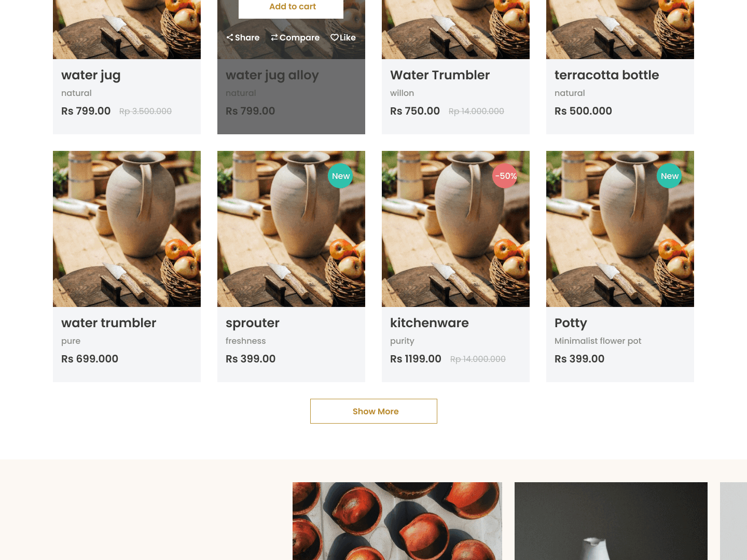Click the New badge on sprouter
Screen dimensions: 747x560
(340, 176)
